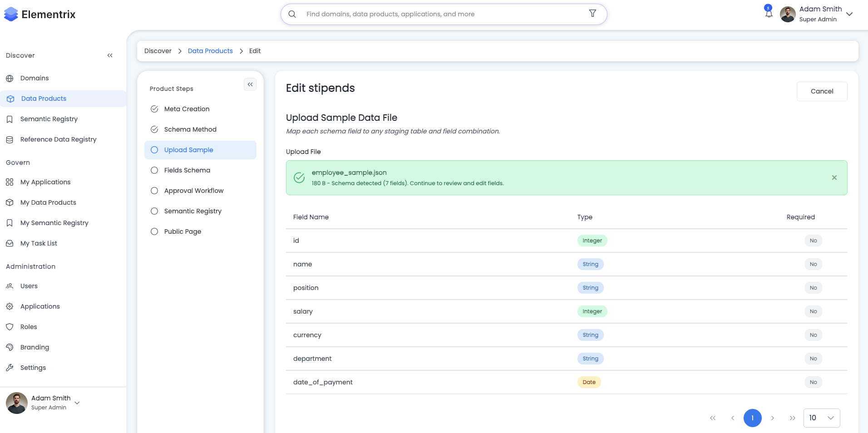Click Data Products breadcrumb link
This screenshot has height=433, width=868.
click(x=210, y=51)
